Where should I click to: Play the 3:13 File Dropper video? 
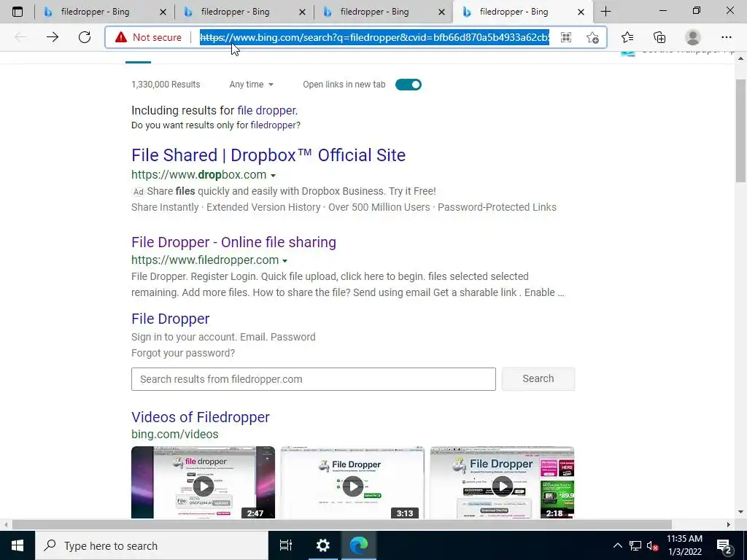pyautogui.click(x=352, y=483)
